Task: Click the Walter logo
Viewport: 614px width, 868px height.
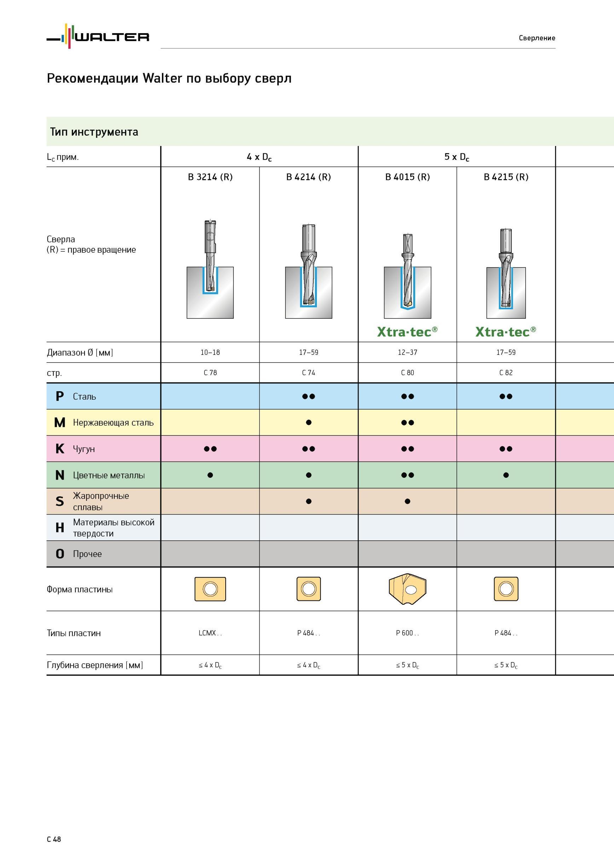Action: [x=98, y=36]
